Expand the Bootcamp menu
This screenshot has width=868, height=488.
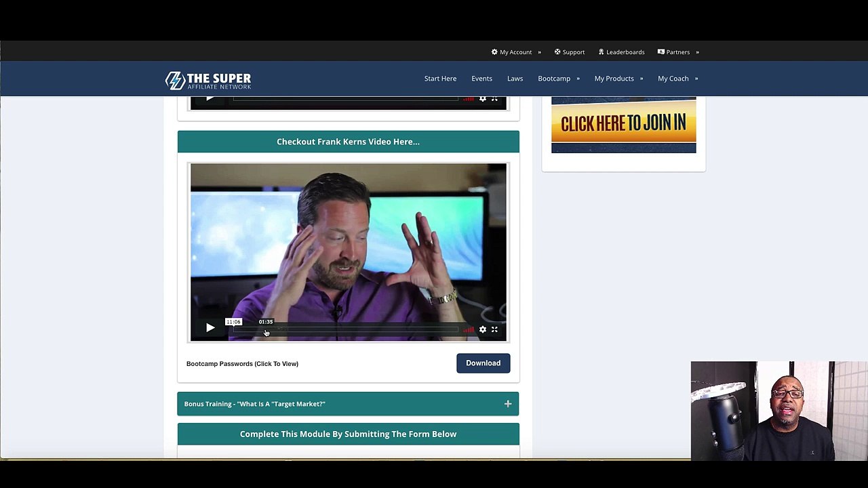click(x=559, y=79)
